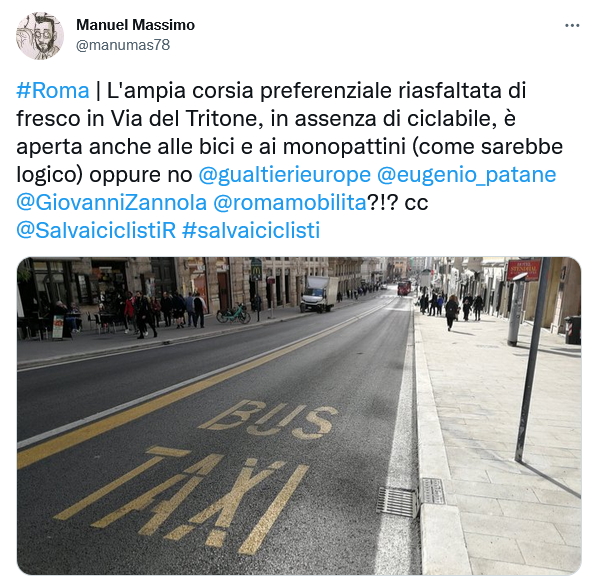Follow the #salvaiciclisti hashtag
This screenshot has height=580, width=598.
251,231
